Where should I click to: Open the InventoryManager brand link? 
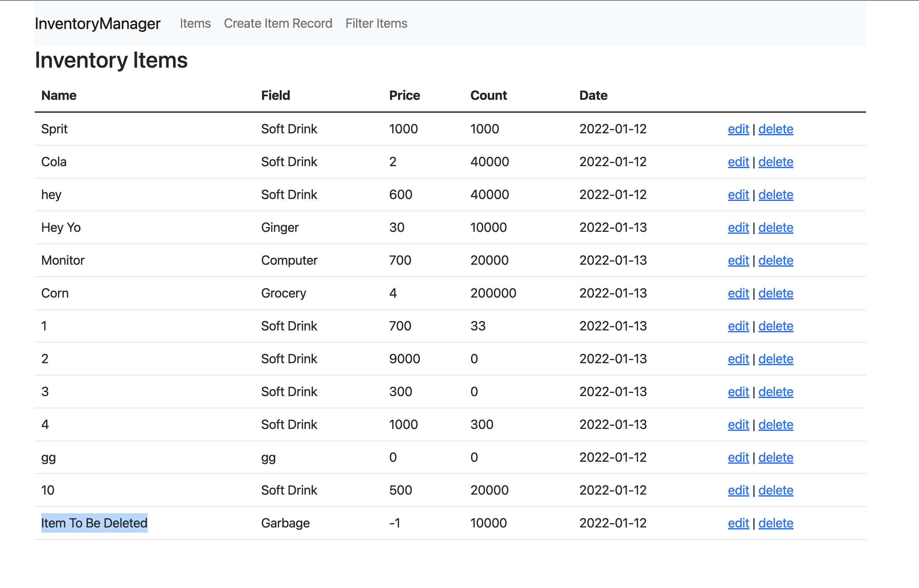point(97,24)
